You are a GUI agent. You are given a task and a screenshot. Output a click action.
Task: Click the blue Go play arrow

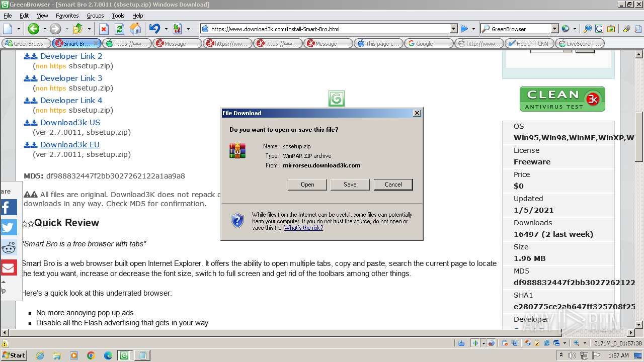pyautogui.click(x=464, y=29)
